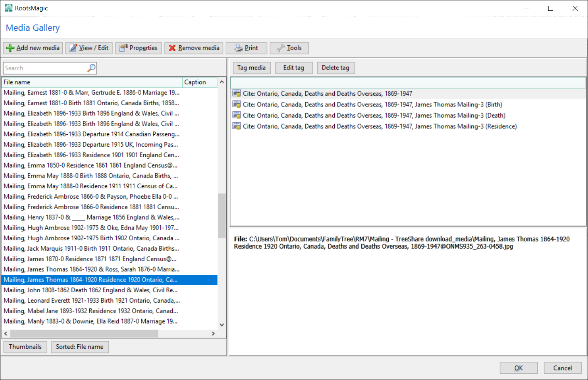Select 'Mailing, Emma May 1888-0 Birth 1888' row
This screenshot has width=588, height=380.
click(109, 176)
